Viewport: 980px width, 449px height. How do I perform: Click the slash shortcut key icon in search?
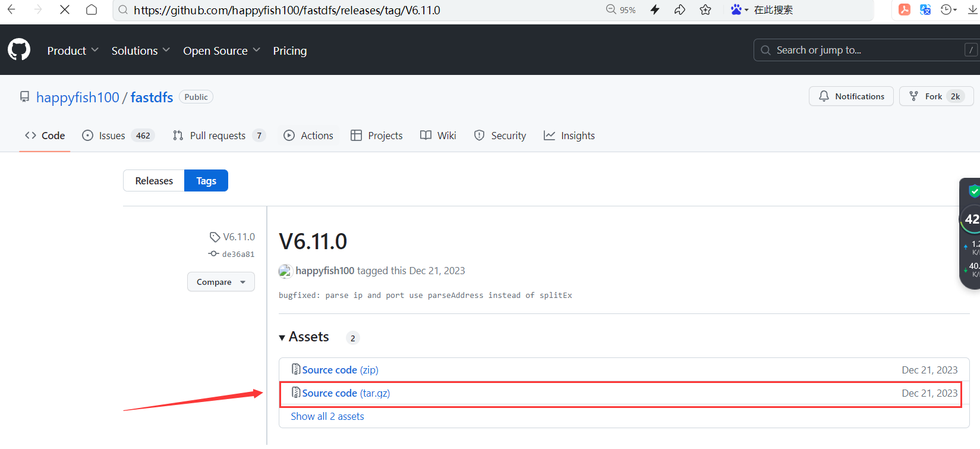971,50
